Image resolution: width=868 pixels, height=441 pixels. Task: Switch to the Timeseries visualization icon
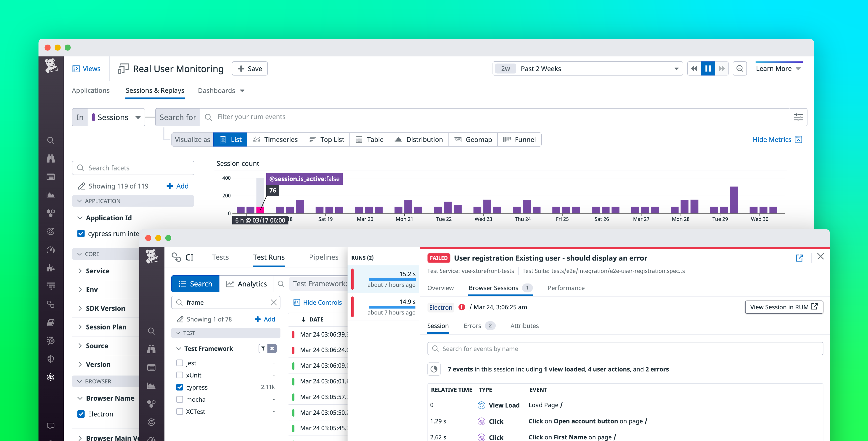(257, 139)
